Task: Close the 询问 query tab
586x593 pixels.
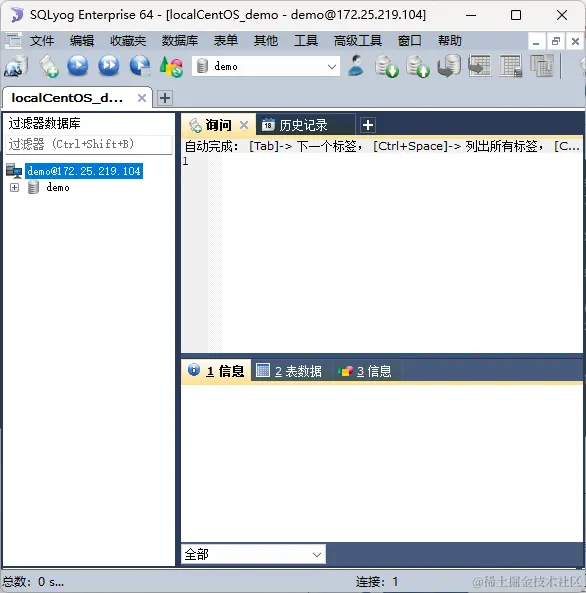Action: (244, 125)
